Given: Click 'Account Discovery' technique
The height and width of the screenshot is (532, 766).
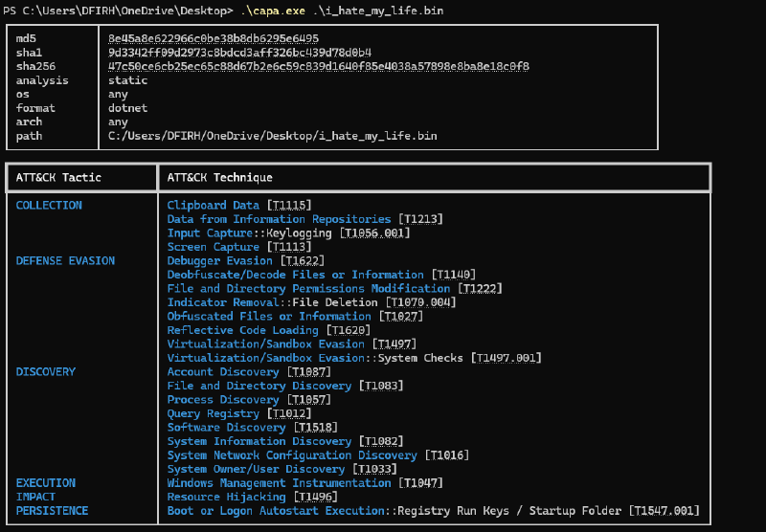Looking at the screenshot, I should pyautogui.click(x=223, y=372).
